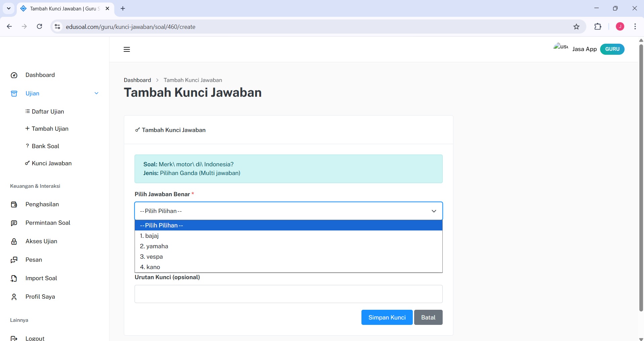The height and width of the screenshot is (341, 644).
Task: Open Bank Soal menu item
Action: pyautogui.click(x=45, y=146)
